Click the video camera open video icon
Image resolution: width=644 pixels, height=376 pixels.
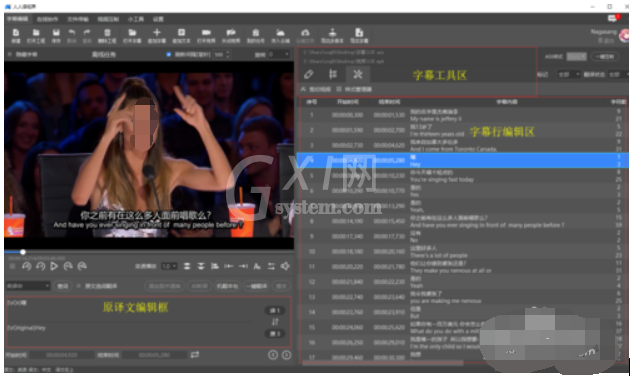tap(206, 32)
